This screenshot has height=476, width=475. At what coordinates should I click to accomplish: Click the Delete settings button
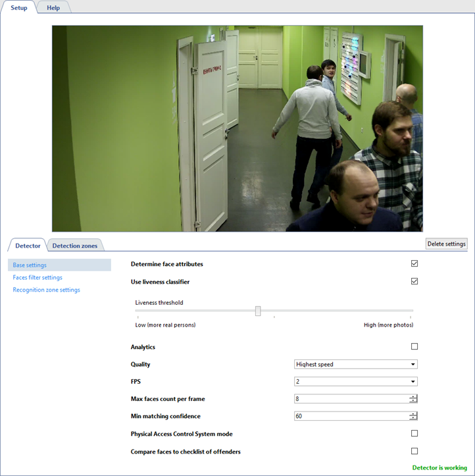(x=446, y=244)
